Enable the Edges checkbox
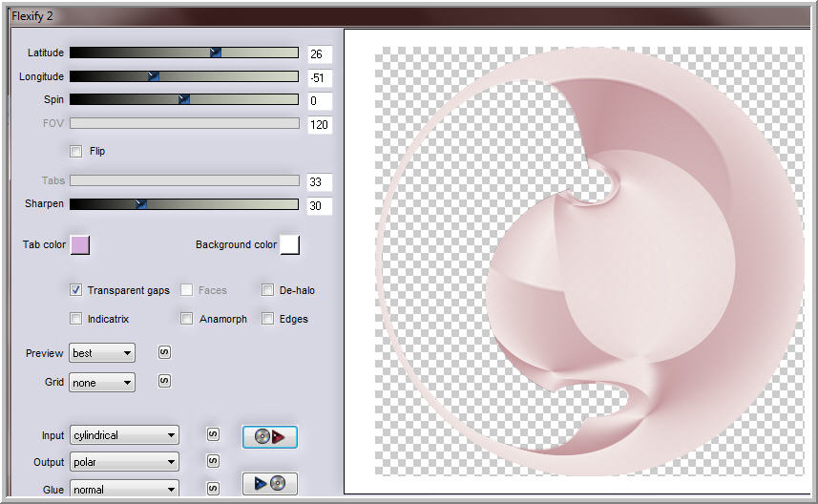 [x=267, y=319]
